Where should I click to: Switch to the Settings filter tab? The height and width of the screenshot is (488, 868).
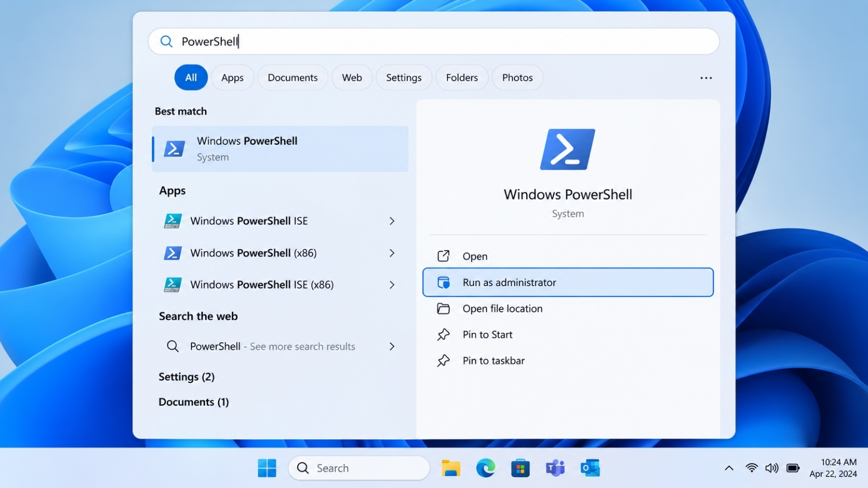point(404,78)
